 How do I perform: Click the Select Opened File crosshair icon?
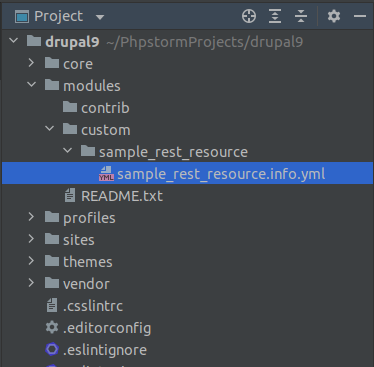tap(249, 16)
